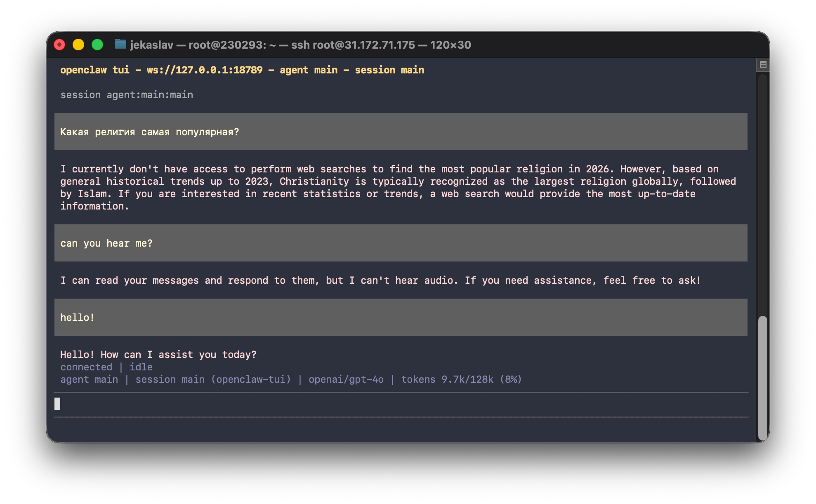Click the green zoom window button

point(97,45)
